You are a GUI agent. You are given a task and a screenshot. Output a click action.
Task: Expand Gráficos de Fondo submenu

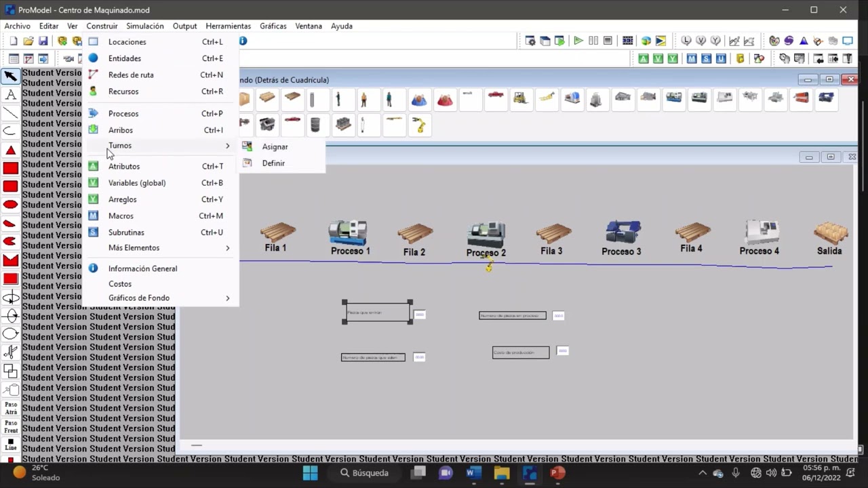click(161, 298)
